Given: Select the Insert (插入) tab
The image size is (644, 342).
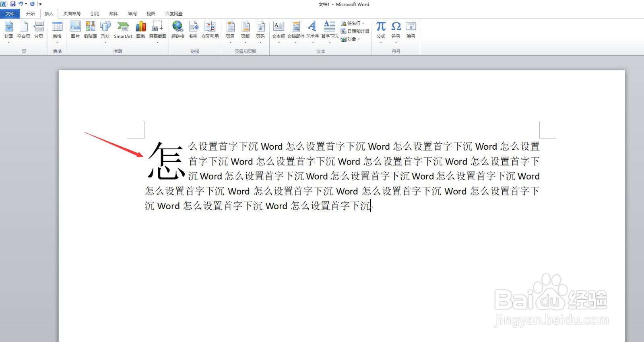Looking at the screenshot, I should [x=49, y=14].
